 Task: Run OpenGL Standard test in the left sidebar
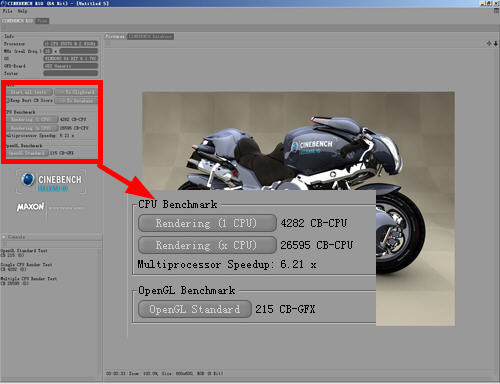tap(27, 153)
